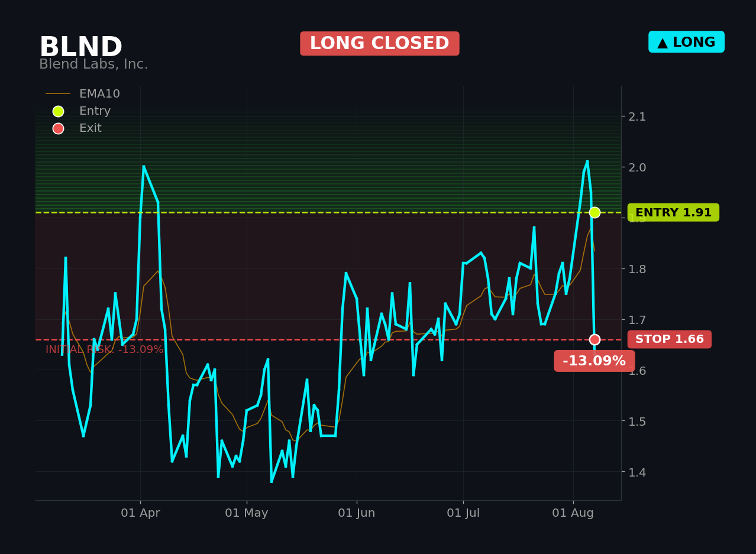The width and height of the screenshot is (756, 554).
Task: Click the STOP 1.66 price label
Action: coord(669,339)
